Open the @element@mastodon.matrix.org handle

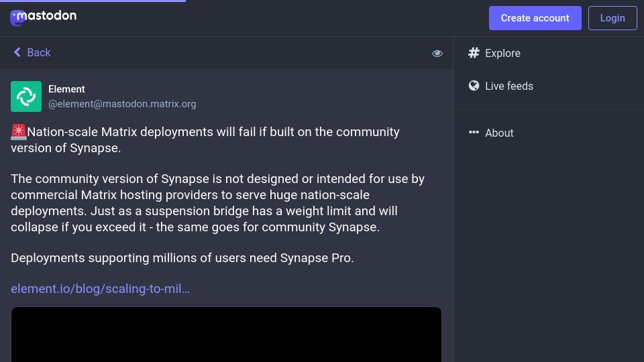122,104
